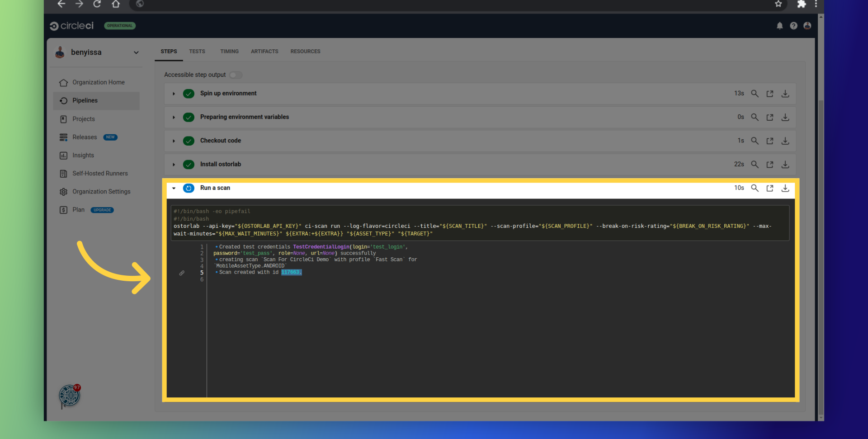Open Self-Hosted Runners page
This screenshot has width=868, height=439.
tap(100, 174)
